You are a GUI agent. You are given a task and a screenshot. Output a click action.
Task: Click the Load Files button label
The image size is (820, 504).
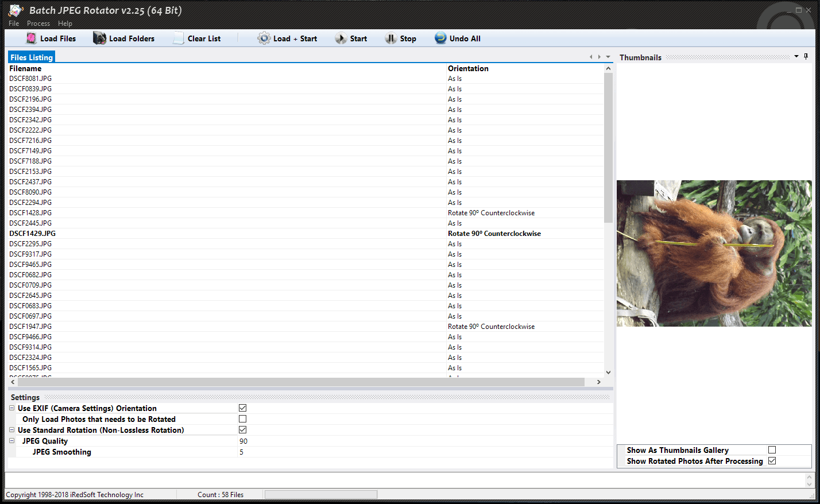(x=58, y=38)
